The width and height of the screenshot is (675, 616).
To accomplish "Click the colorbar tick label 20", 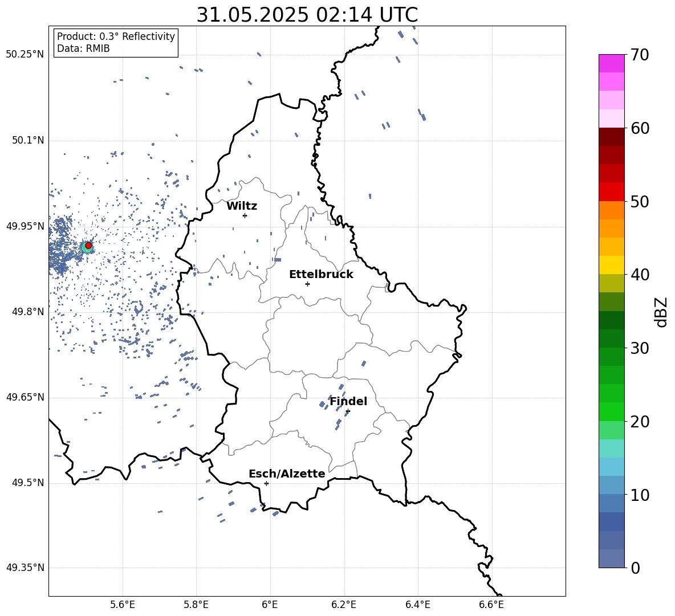I will pos(640,421).
